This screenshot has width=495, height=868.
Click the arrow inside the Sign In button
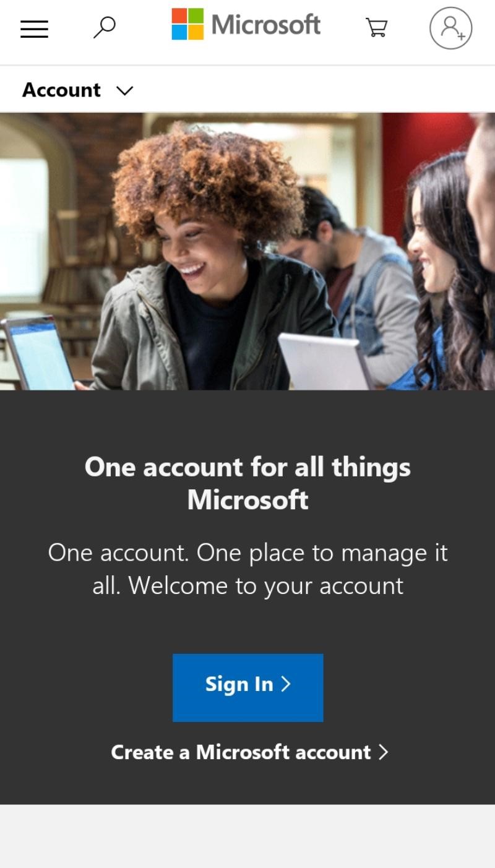tap(285, 684)
